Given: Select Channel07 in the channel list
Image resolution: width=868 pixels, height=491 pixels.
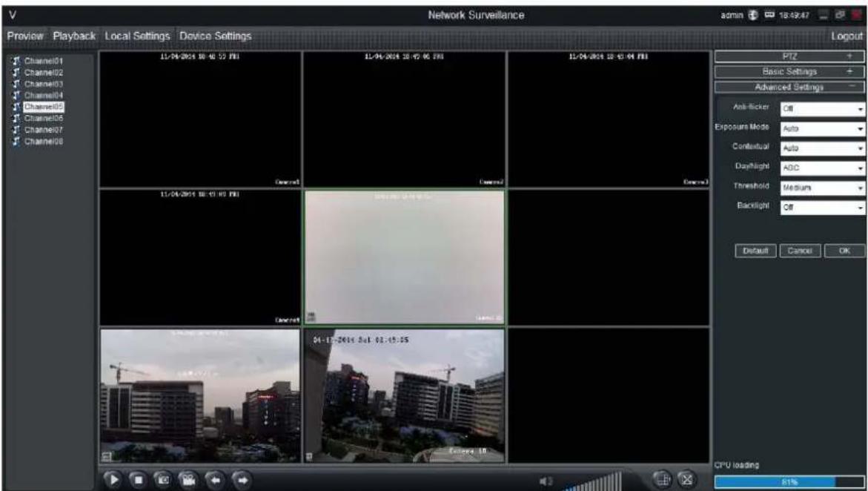Looking at the screenshot, I should 44,130.
